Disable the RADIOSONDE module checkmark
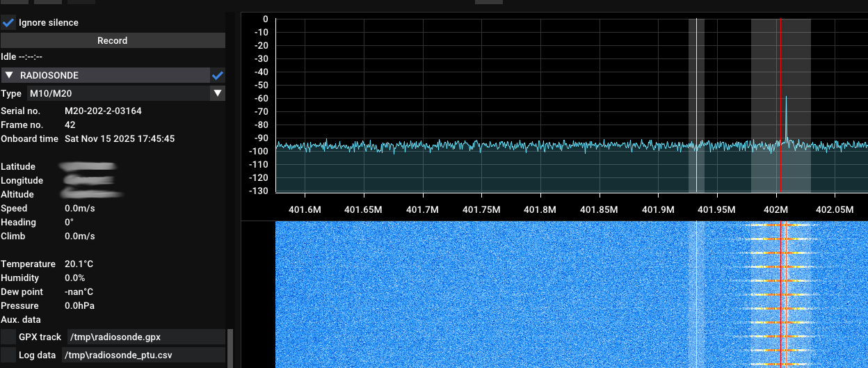The image size is (868, 368). pos(218,75)
